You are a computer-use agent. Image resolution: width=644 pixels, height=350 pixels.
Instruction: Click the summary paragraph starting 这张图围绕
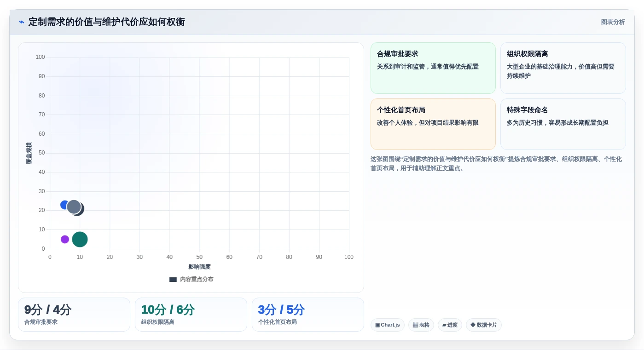pyautogui.click(x=498, y=164)
